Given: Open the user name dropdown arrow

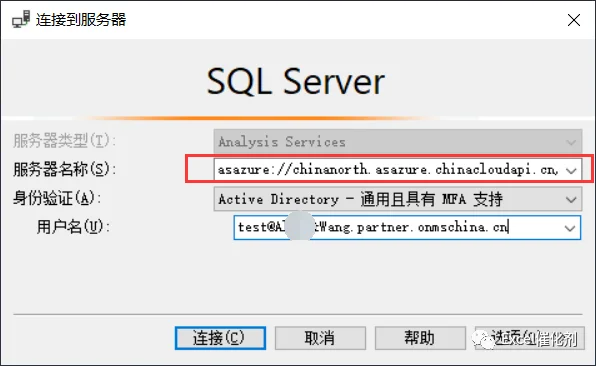Looking at the screenshot, I should tap(570, 228).
